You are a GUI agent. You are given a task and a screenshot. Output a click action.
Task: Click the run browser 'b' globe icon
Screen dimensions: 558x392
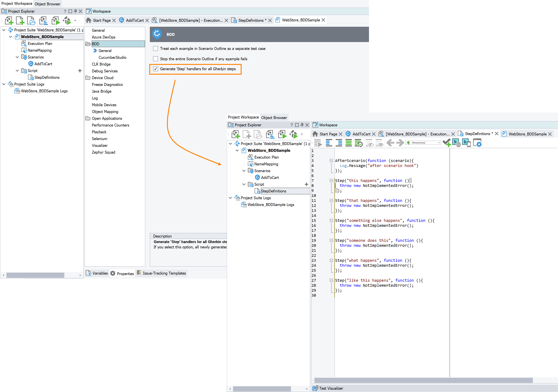tap(456, 143)
